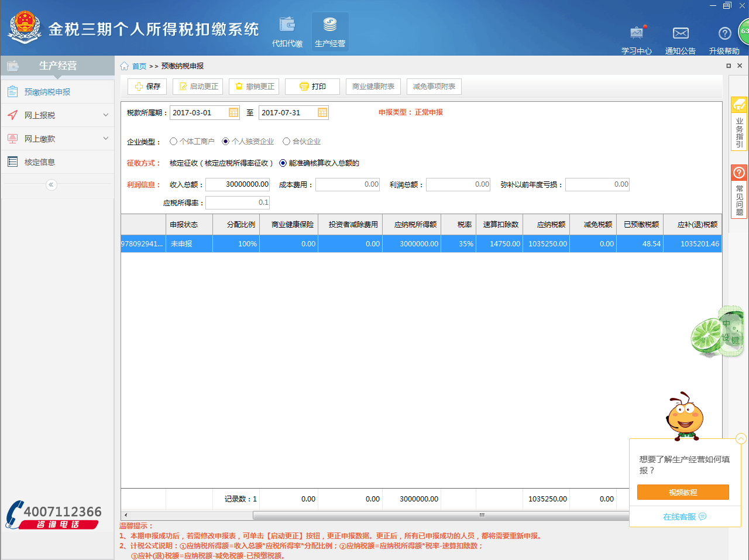Click the tax bureau emblem logo
The width and height of the screenshot is (749, 560).
pyautogui.click(x=25, y=27)
